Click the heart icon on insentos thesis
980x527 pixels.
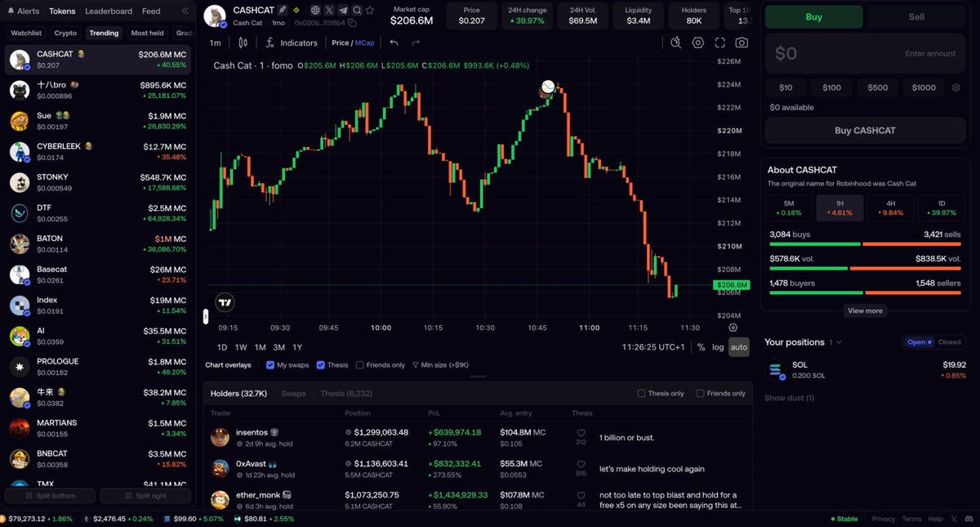(581, 433)
